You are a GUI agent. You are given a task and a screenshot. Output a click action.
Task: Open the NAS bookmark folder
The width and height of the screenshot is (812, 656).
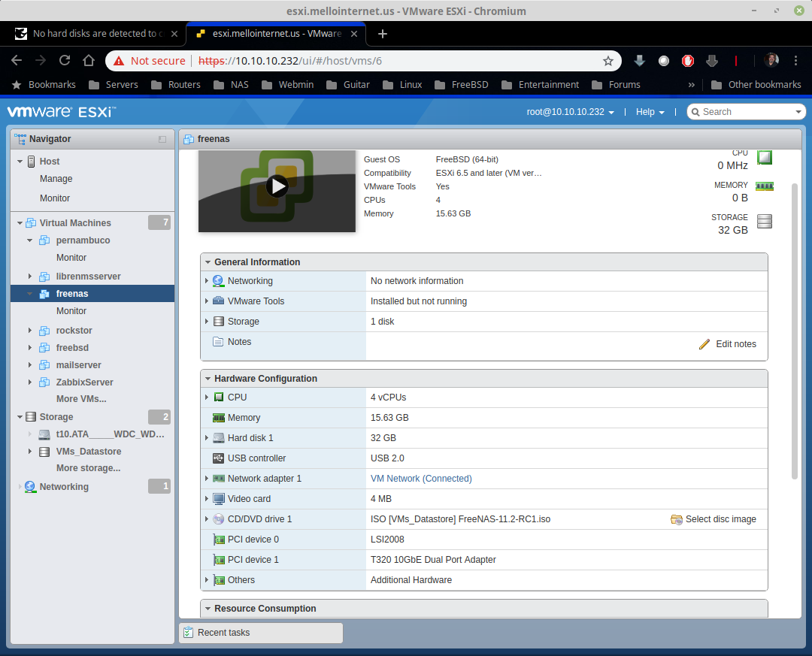(x=231, y=85)
